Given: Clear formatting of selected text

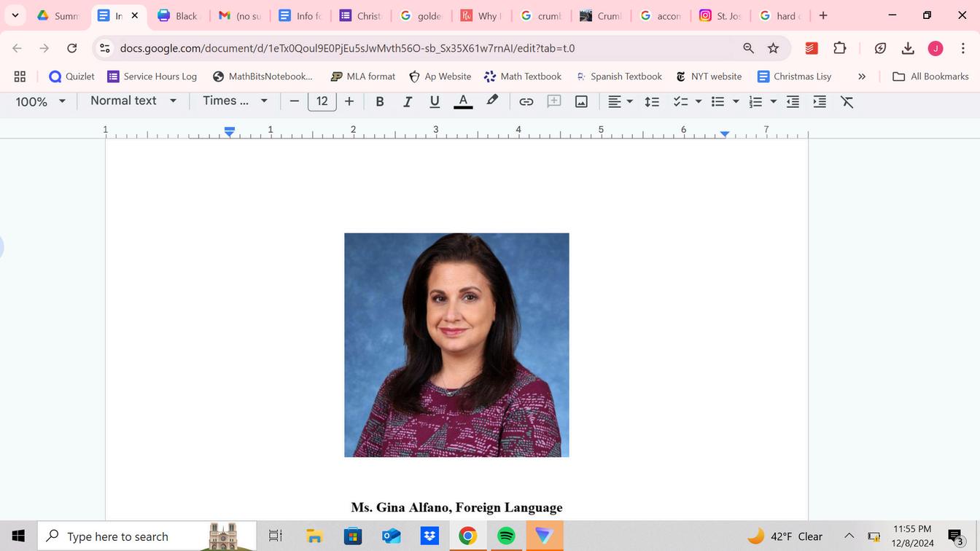Looking at the screenshot, I should (x=847, y=101).
